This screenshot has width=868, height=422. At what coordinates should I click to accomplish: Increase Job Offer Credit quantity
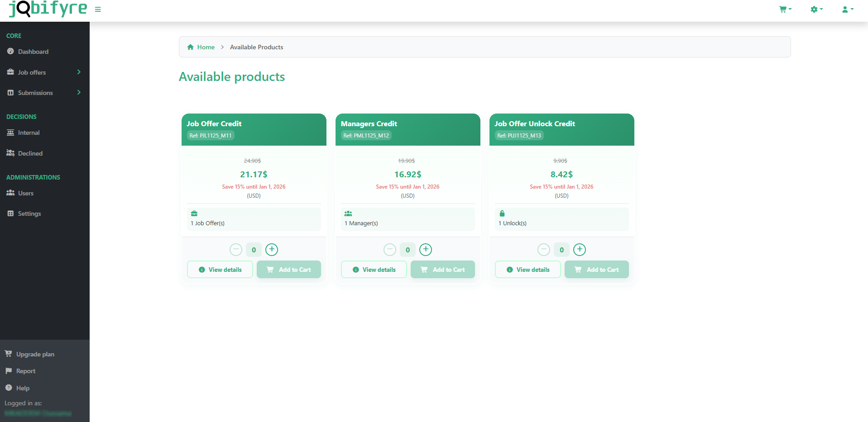click(271, 249)
